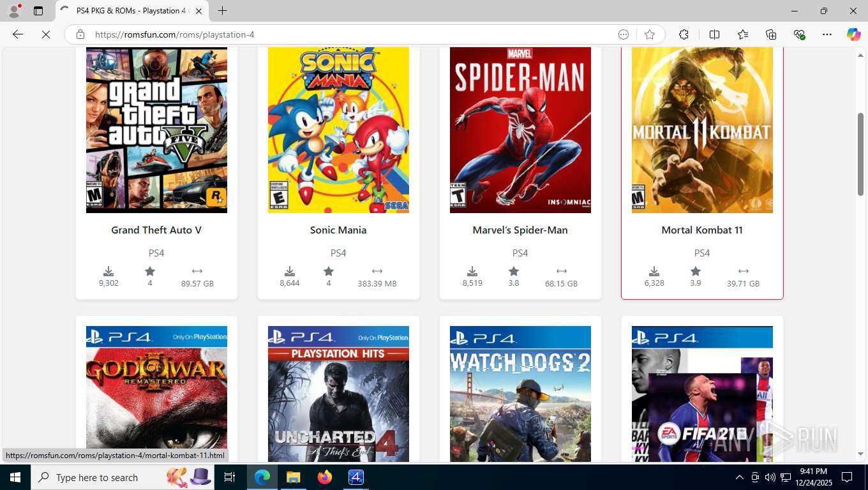Click the page vertical scrollbar thumb
The image size is (868, 490).
coord(860,154)
